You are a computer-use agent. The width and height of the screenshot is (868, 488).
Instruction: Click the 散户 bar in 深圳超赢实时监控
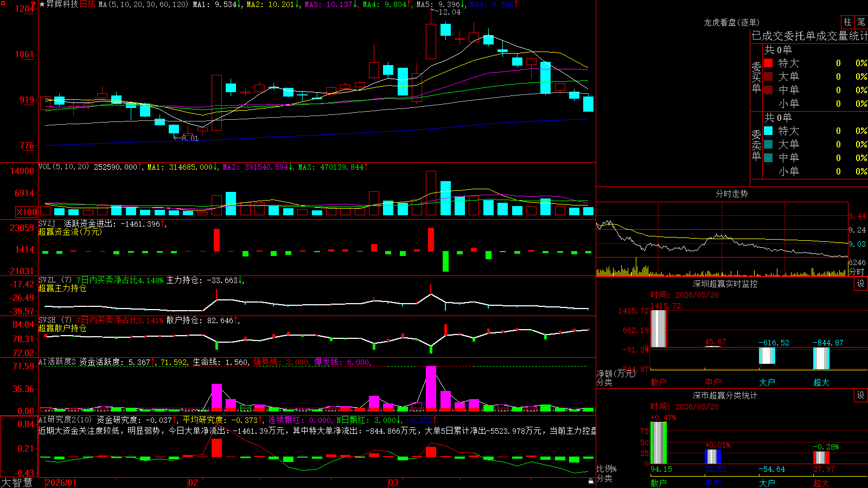pos(659,329)
